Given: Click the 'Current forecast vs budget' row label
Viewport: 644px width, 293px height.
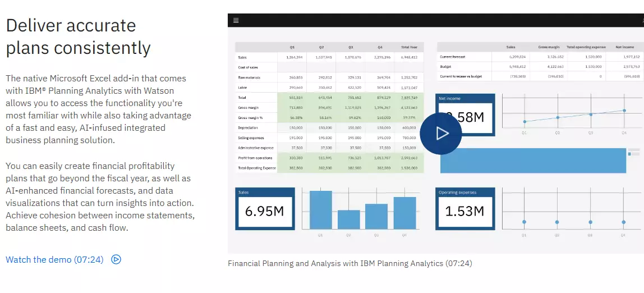Looking at the screenshot, I should click(461, 76).
